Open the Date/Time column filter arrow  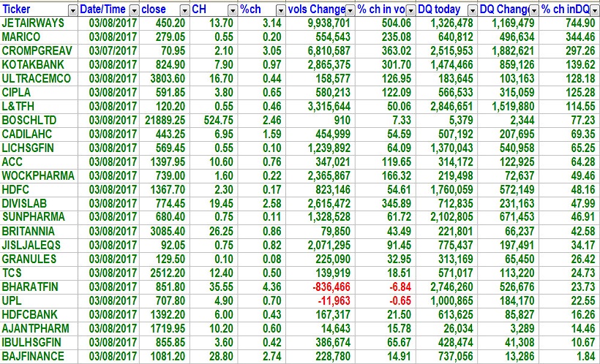[x=133, y=10]
